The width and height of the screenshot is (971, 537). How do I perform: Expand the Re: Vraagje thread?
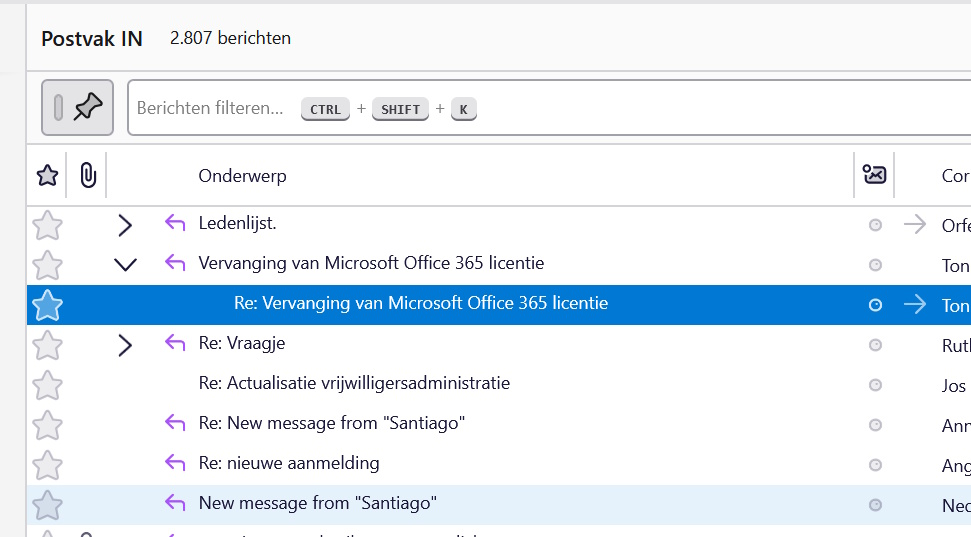click(125, 345)
